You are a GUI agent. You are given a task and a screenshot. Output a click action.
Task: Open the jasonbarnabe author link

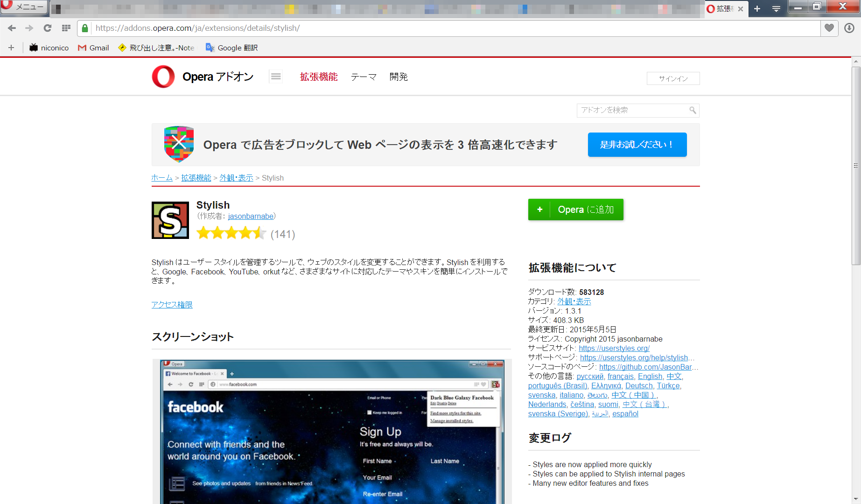[x=251, y=216]
